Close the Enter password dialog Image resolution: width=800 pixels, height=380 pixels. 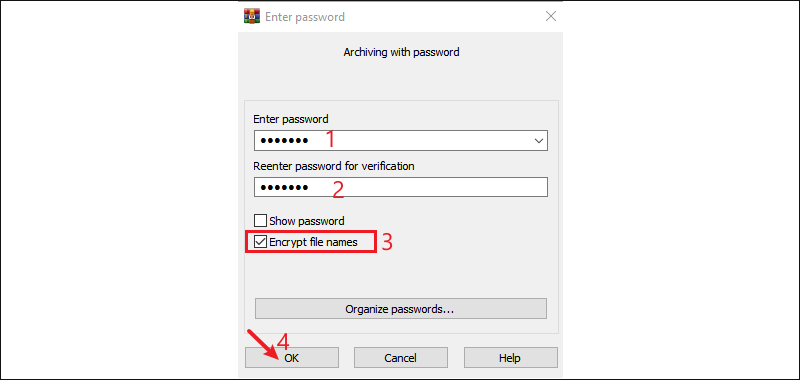[x=551, y=16]
